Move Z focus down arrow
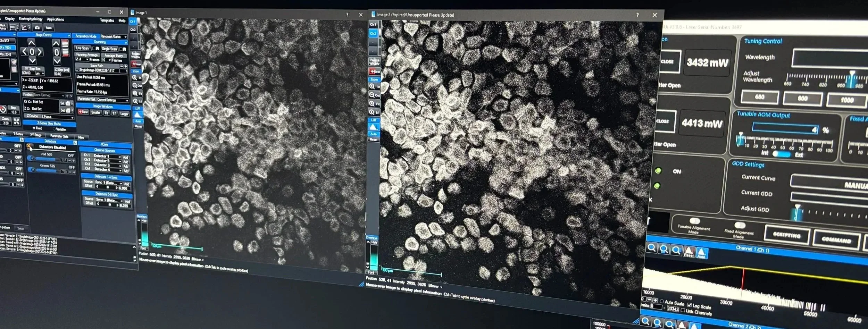This screenshot has width=868, height=329. coord(57,61)
